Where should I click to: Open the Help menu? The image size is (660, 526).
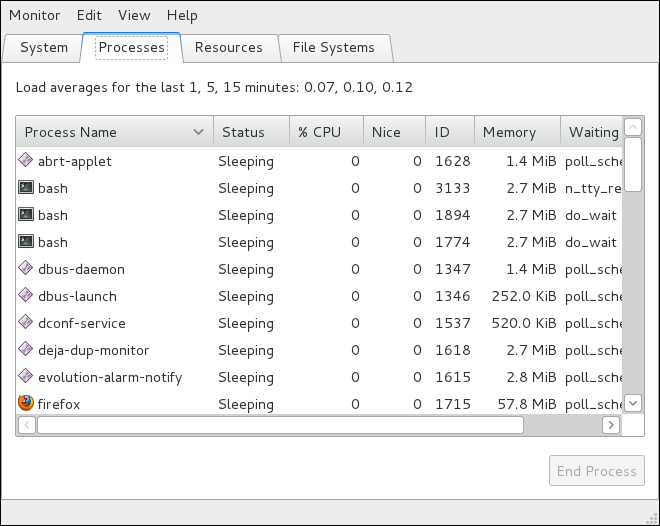(182, 16)
